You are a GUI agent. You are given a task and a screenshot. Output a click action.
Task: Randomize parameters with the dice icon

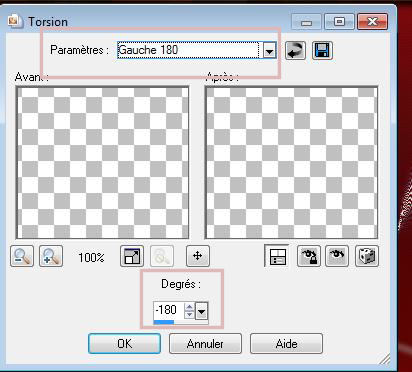click(x=367, y=256)
